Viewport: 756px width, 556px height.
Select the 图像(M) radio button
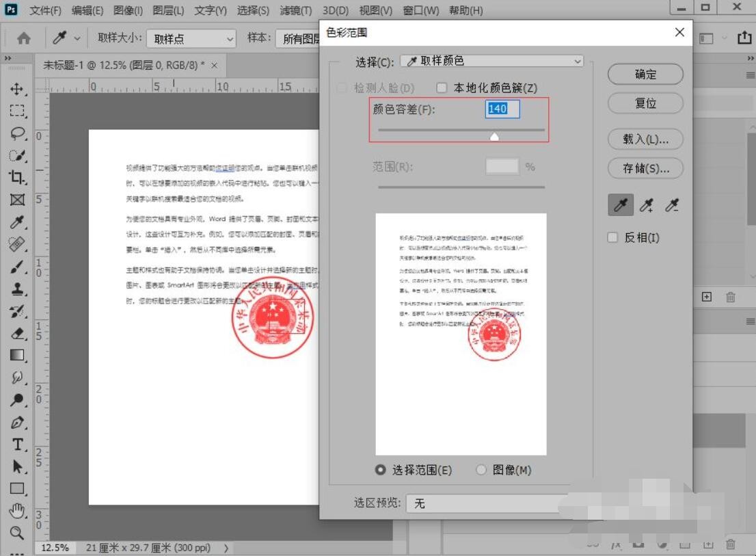click(481, 470)
